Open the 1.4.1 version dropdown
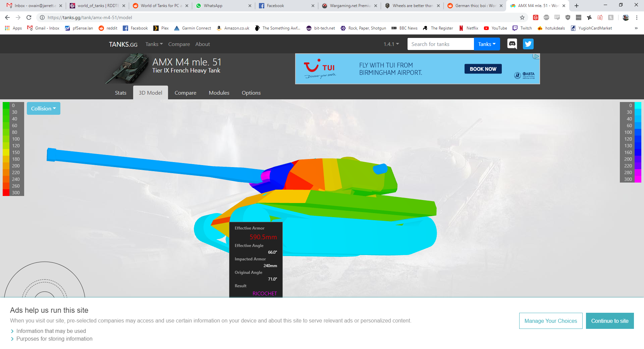The image size is (644, 349). [x=391, y=44]
